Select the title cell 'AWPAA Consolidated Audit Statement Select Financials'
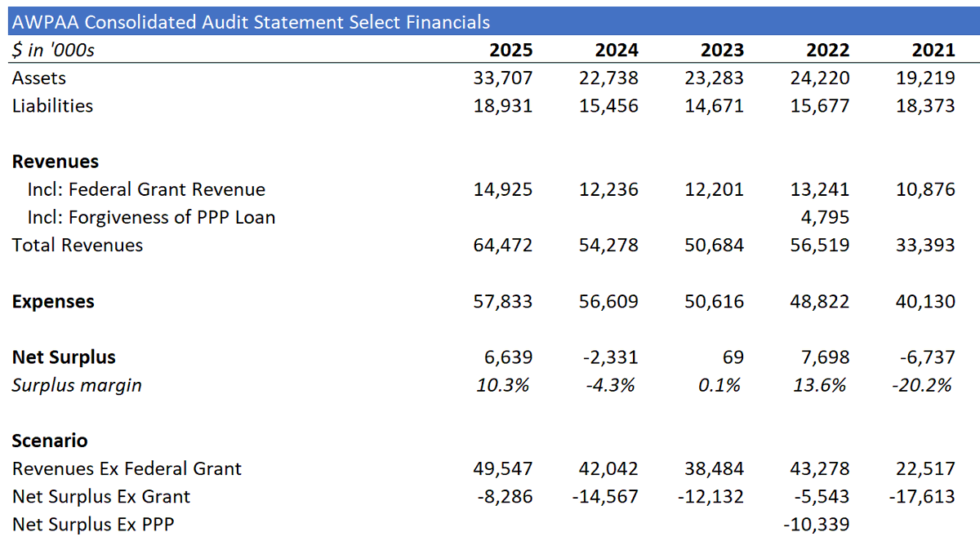980x541 pixels. (252, 22)
